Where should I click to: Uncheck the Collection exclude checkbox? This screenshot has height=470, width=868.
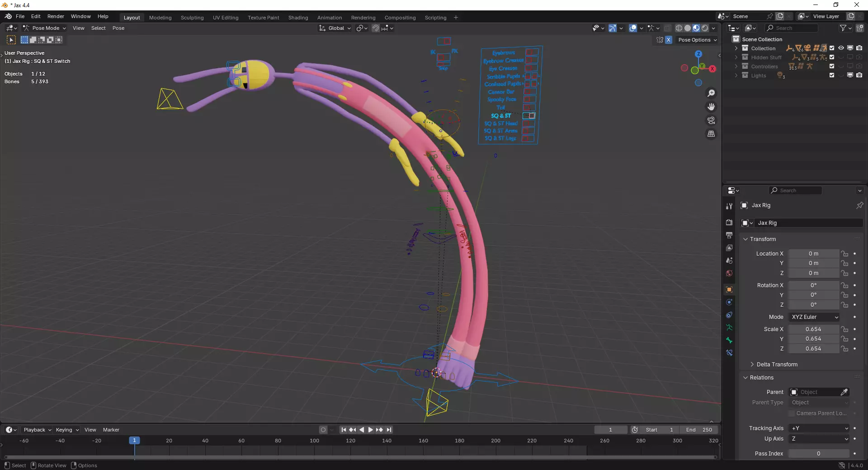coord(832,48)
